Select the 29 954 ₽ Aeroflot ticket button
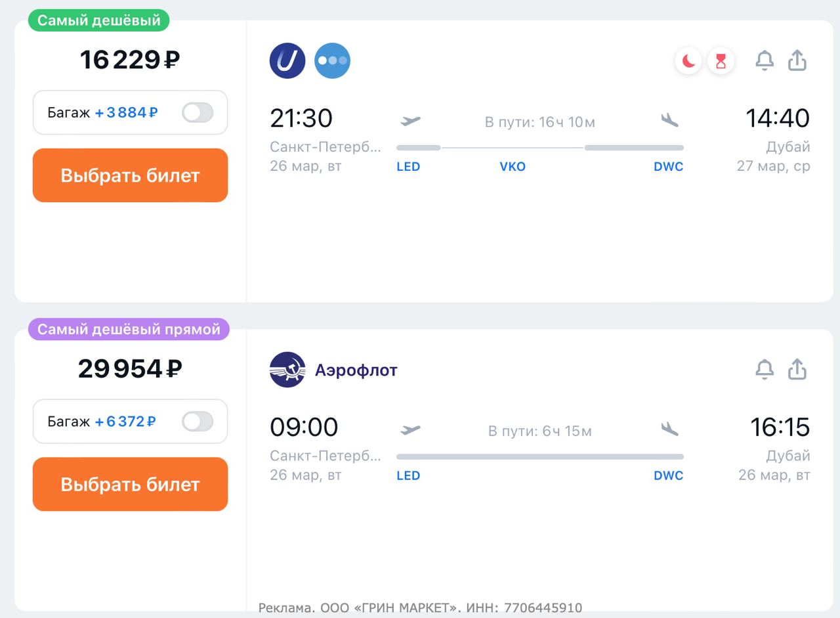Viewport: 840px width, 618px height. click(130, 484)
